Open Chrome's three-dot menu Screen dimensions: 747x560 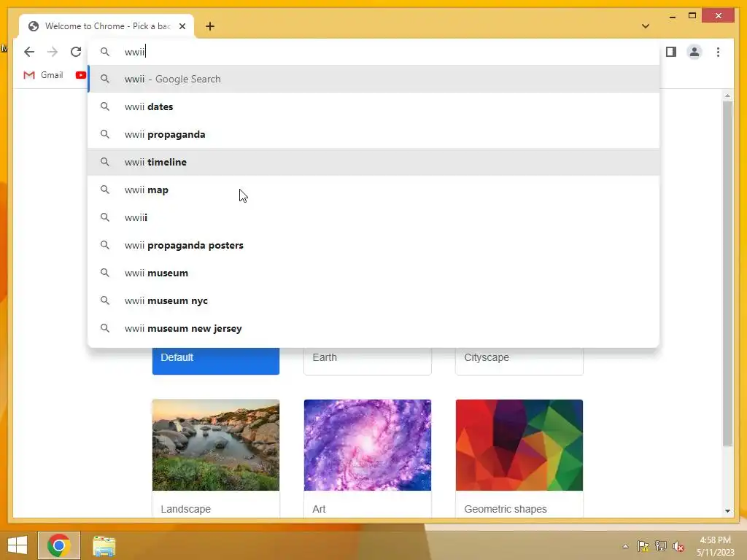pyautogui.click(x=718, y=52)
